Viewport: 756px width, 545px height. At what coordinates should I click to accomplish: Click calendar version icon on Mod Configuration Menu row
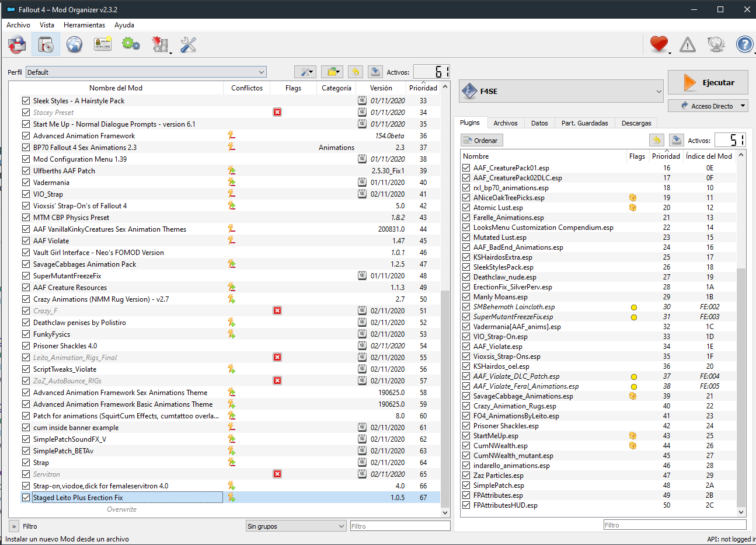362,159
